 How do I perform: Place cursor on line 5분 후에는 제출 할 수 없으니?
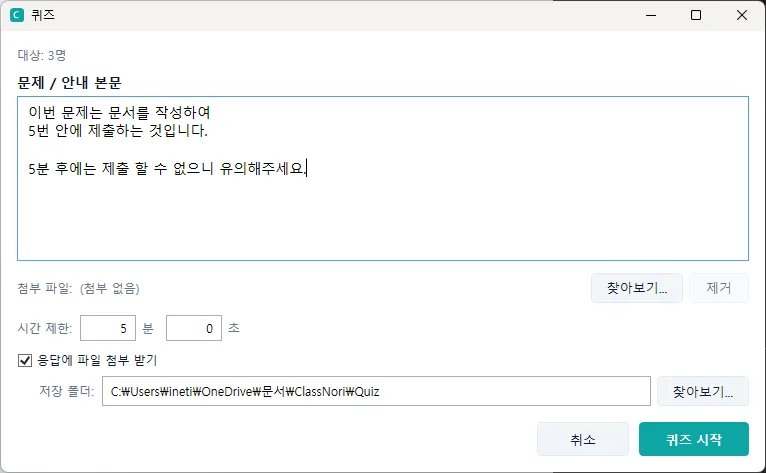coord(120,169)
